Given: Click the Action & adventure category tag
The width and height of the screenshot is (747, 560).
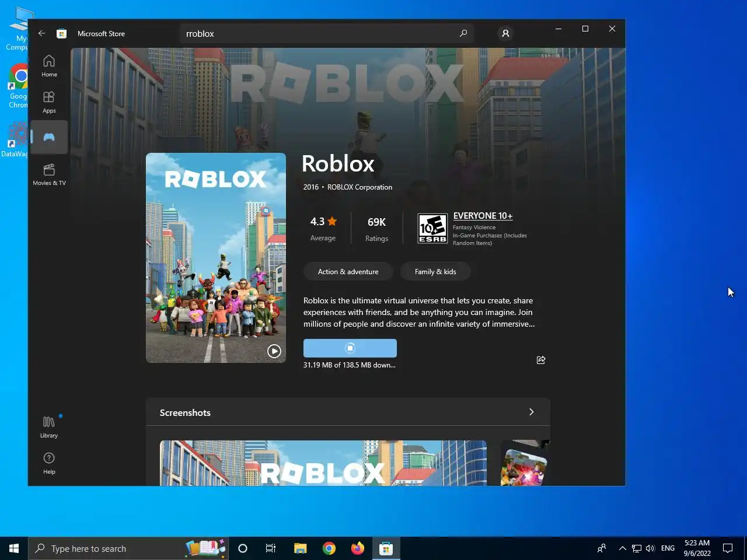Looking at the screenshot, I should pyautogui.click(x=348, y=271).
